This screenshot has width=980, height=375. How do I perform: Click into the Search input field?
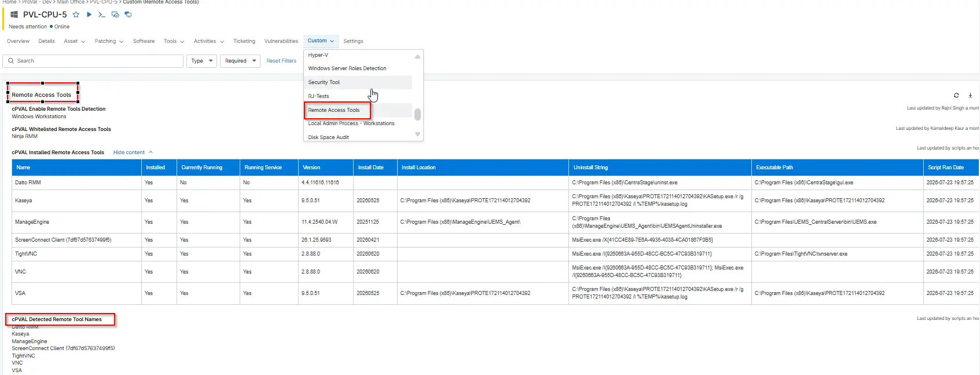(x=93, y=61)
